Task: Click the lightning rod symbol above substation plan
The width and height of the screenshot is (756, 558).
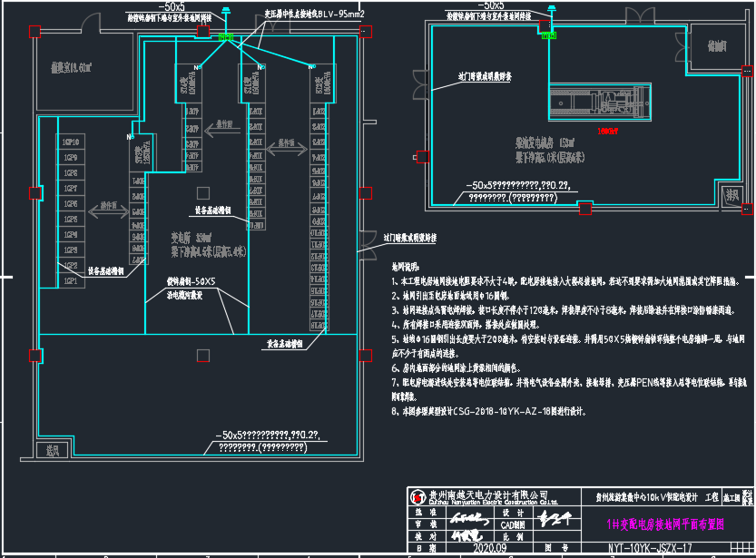Action: tap(226, 11)
